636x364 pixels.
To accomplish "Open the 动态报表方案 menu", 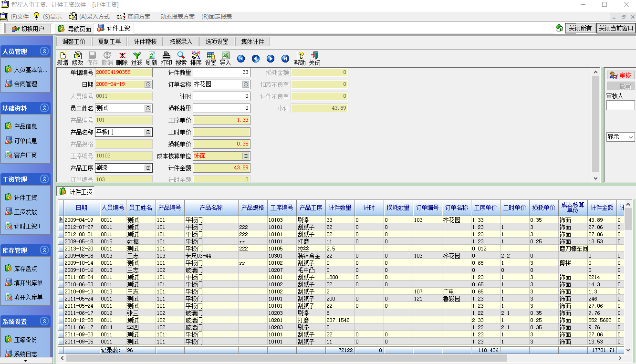I will (x=177, y=16).
